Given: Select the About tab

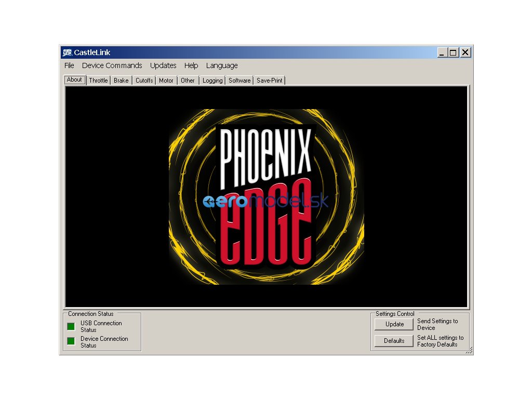Looking at the screenshot, I should coord(74,80).
